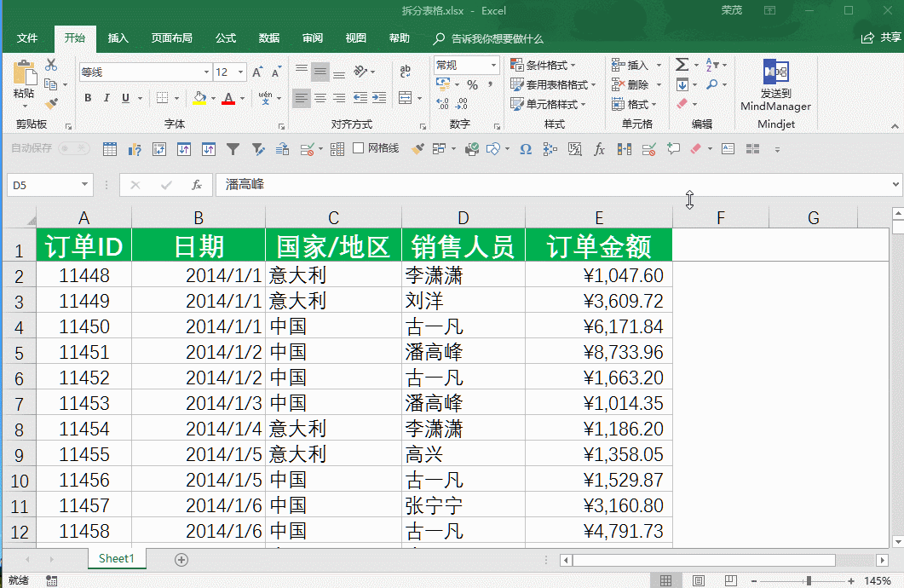Select cell with 订单金额 header
This screenshot has width=904, height=588.
(598, 245)
